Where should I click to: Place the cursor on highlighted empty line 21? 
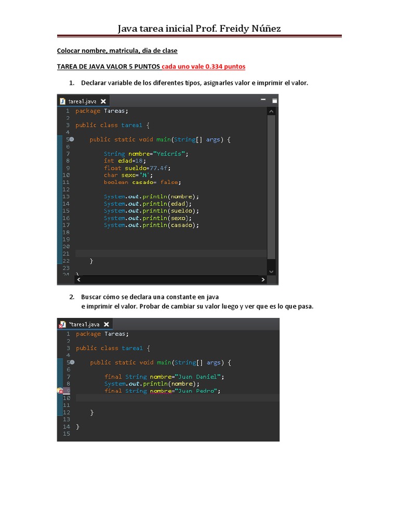click(x=170, y=254)
